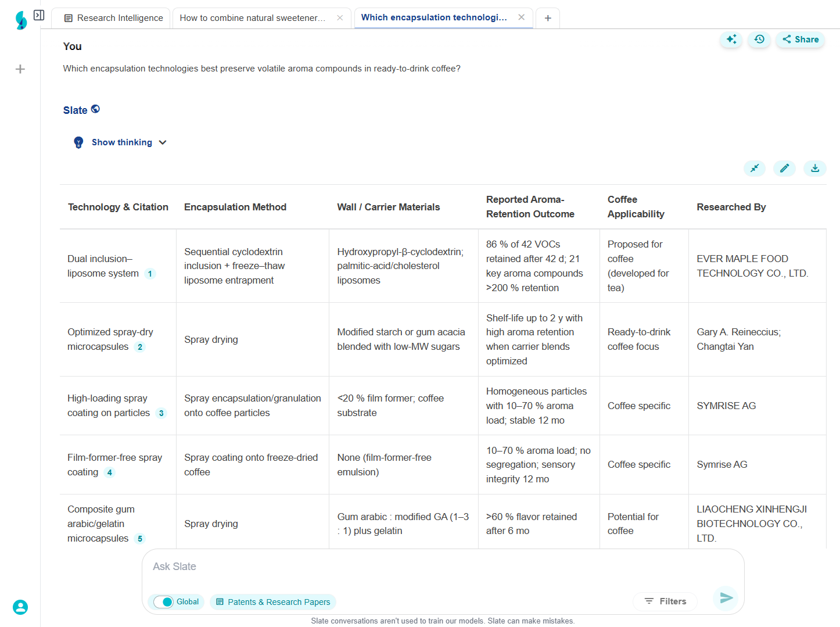Open user profile avatar
Image resolution: width=840 pixels, height=627 pixels.
tap(20, 607)
